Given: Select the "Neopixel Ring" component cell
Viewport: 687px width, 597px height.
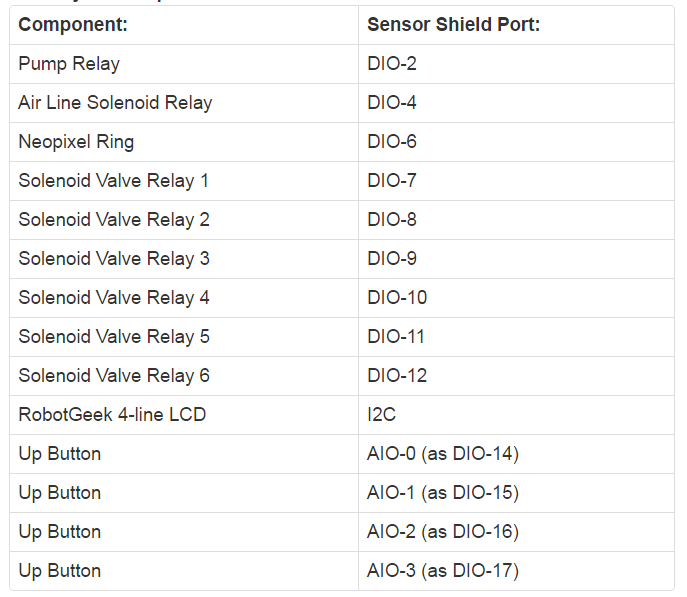Looking at the screenshot, I should pyautogui.click(x=76, y=142).
